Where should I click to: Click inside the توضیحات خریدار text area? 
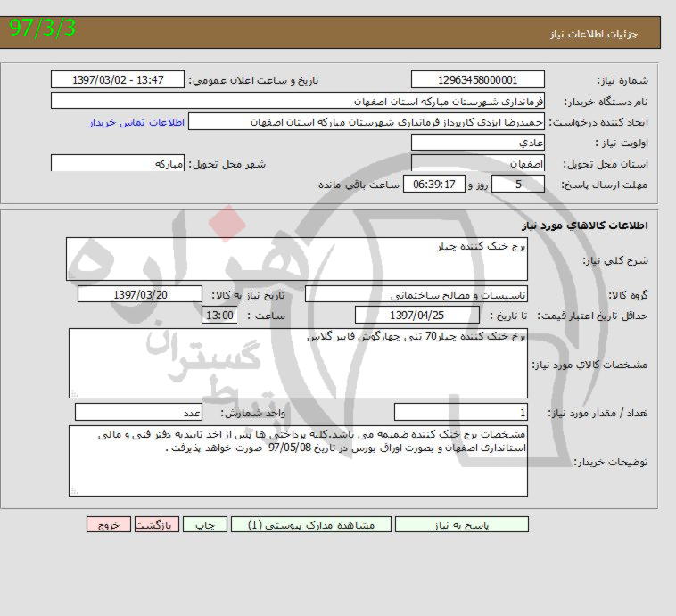(x=297, y=461)
